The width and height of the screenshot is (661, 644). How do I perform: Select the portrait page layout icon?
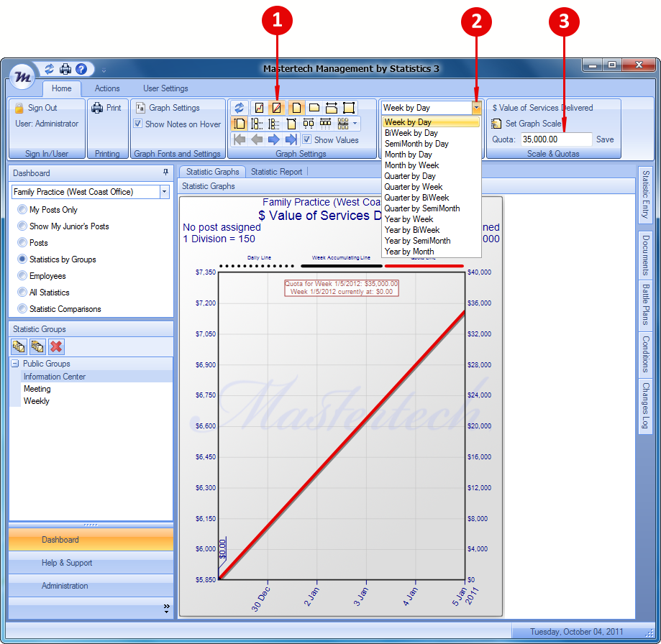(x=296, y=107)
